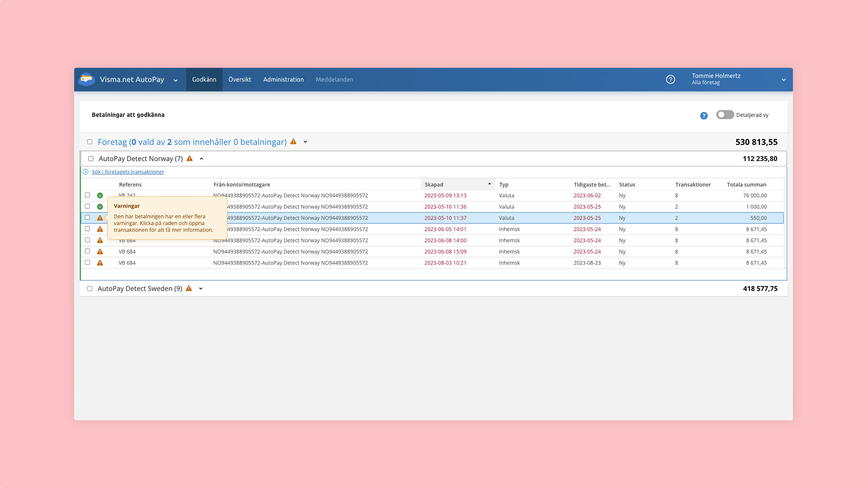The image size is (868, 488).
Task: Collapse the AutoPay Detect Norway section
Action: click(x=202, y=159)
